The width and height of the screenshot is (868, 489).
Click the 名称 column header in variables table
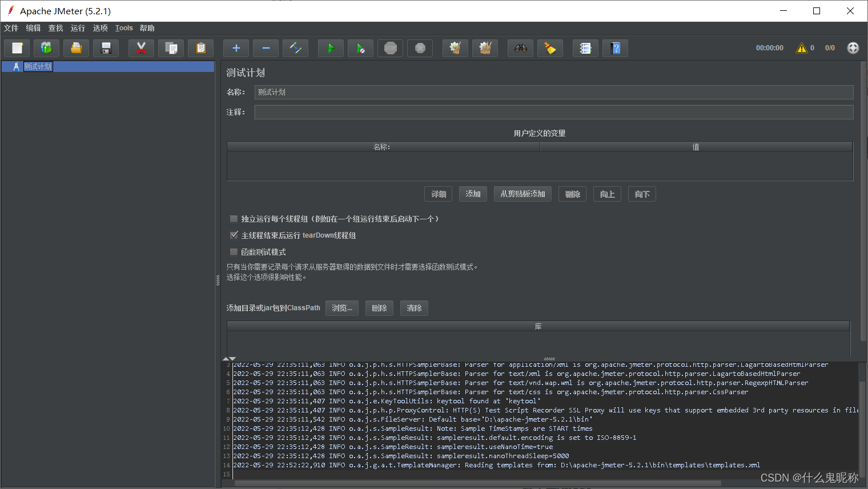tap(383, 147)
